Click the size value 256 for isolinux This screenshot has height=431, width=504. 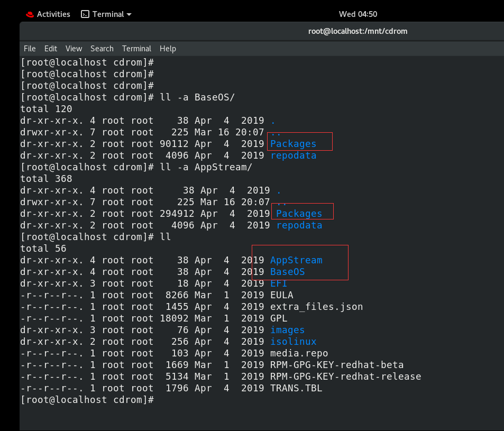pyautogui.click(x=180, y=342)
